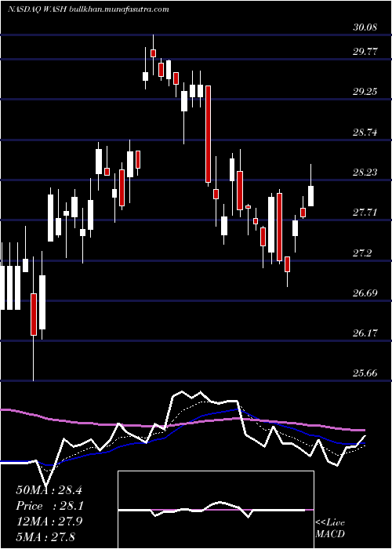Screen dimensions: 392x549
Task: Click the 25.66 price axis label
Action: [x=365, y=373]
